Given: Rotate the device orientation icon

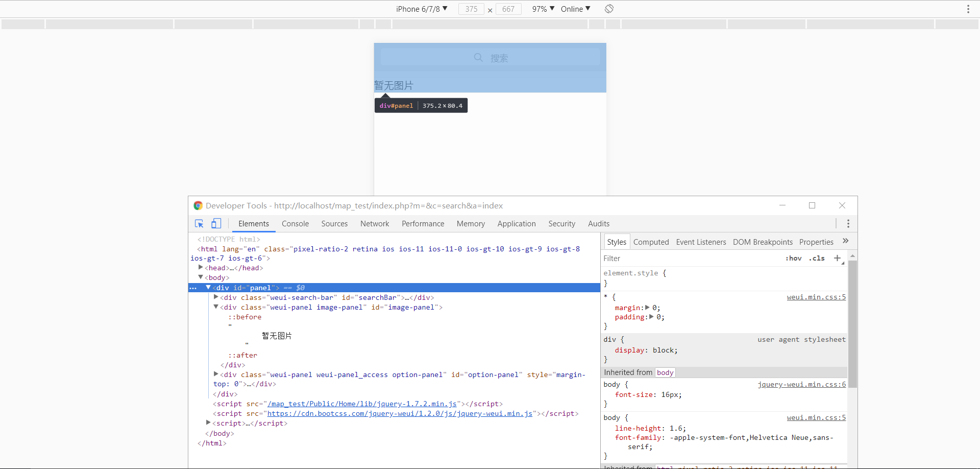Looking at the screenshot, I should pos(609,9).
